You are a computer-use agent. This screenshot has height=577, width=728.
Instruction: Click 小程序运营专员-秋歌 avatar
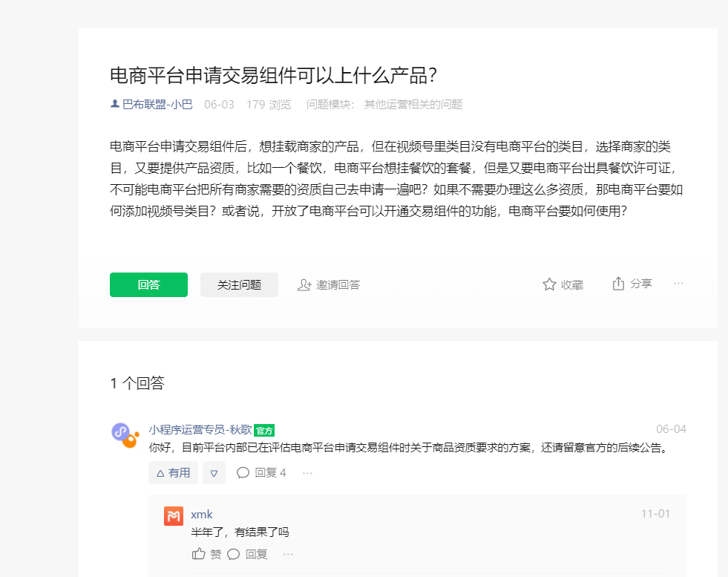click(x=125, y=435)
